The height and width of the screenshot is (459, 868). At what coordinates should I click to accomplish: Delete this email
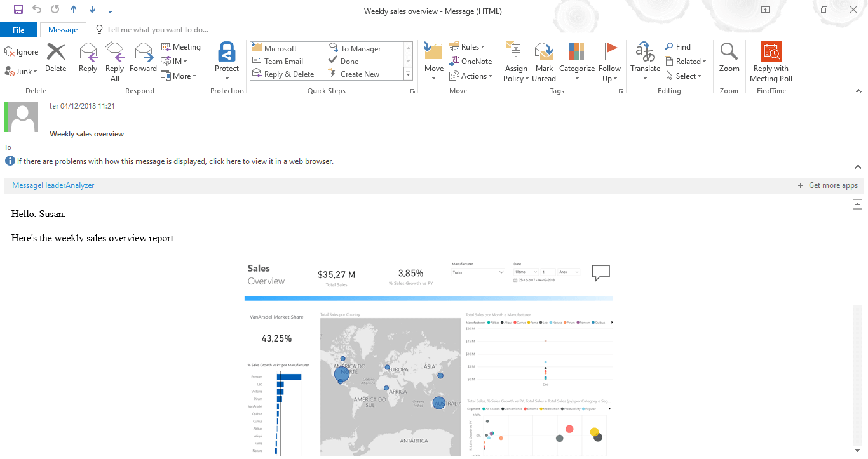coord(55,60)
